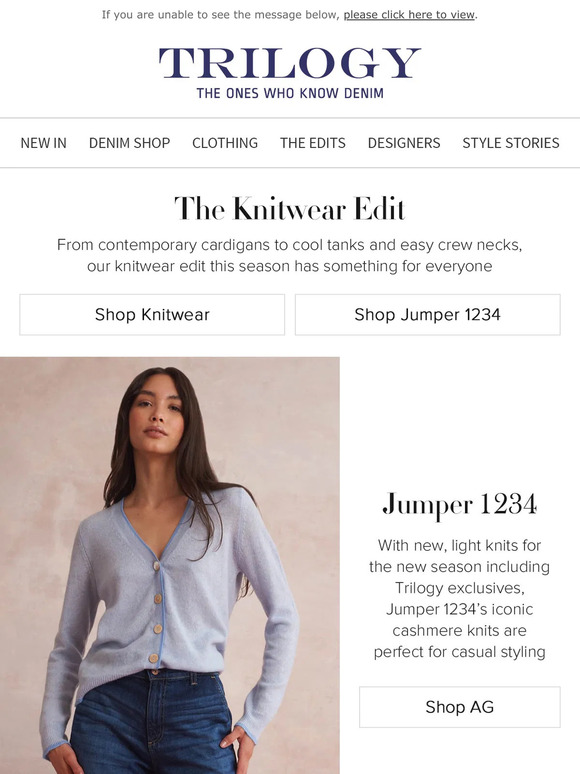Click the 'Jumper 1234' section heading
580x774 pixels.
coord(460,504)
